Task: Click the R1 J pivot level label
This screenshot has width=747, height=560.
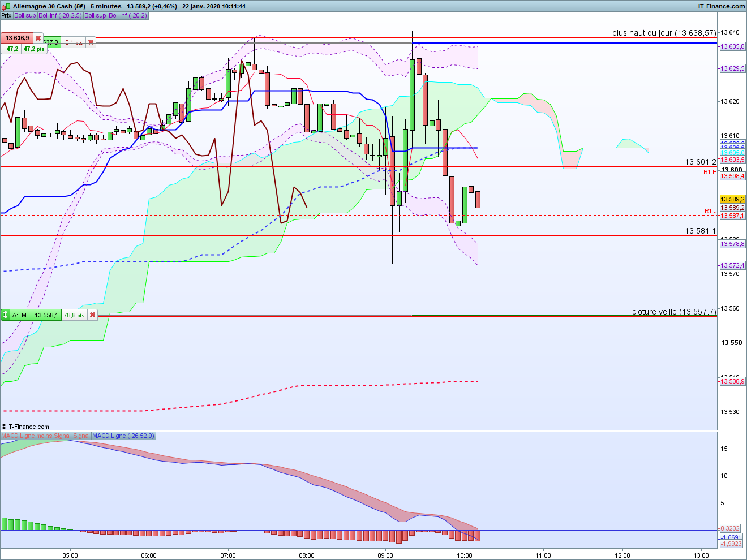Action: coord(710,211)
